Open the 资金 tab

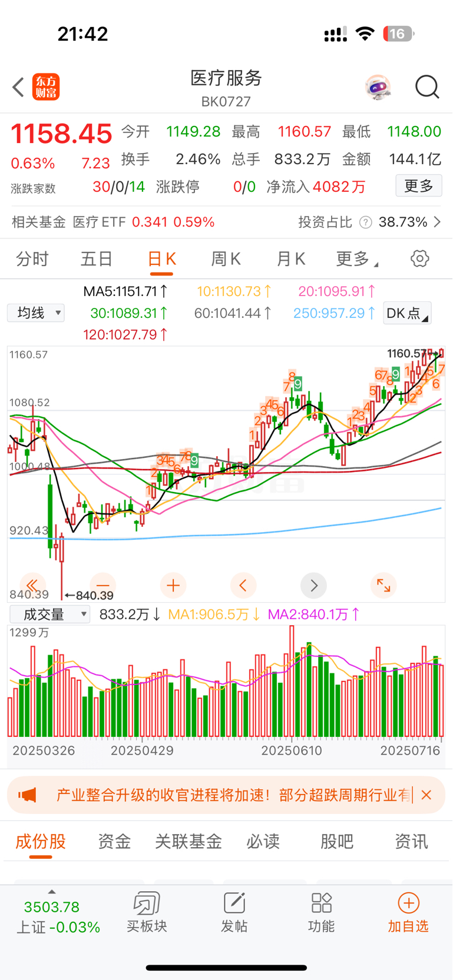pyautogui.click(x=114, y=842)
